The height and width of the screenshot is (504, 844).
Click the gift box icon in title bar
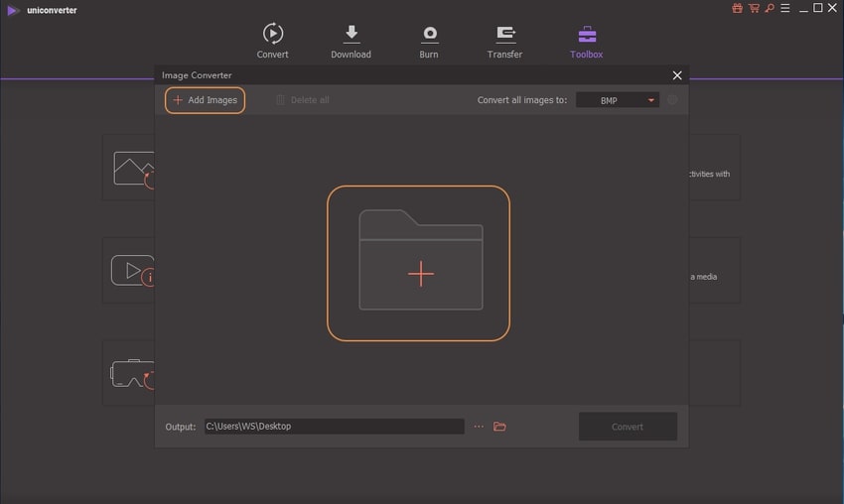(x=737, y=8)
